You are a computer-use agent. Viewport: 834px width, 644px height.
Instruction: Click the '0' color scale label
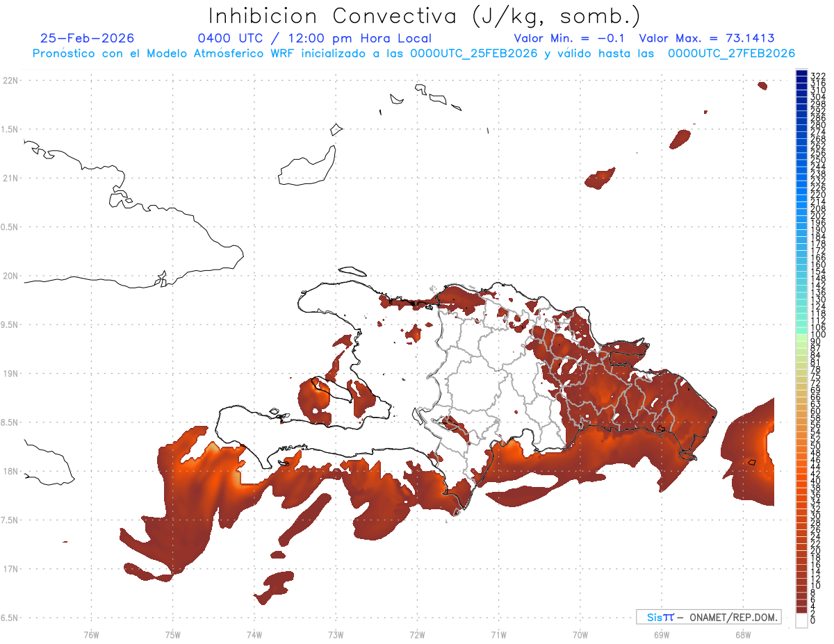813,620
